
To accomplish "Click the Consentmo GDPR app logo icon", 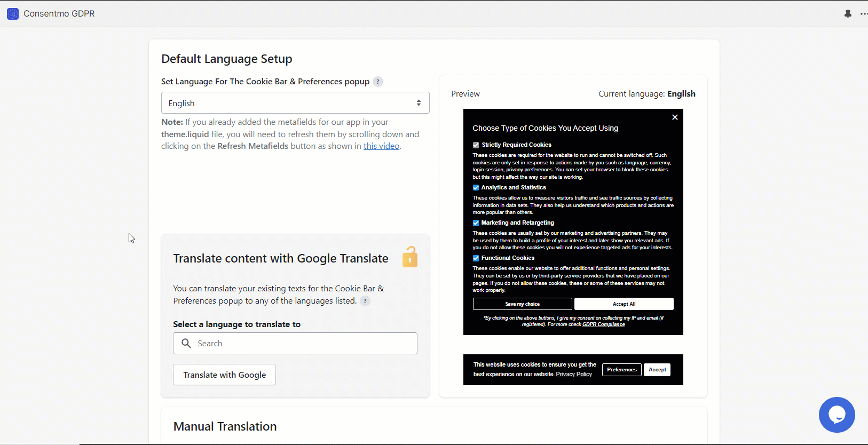I will (13, 14).
